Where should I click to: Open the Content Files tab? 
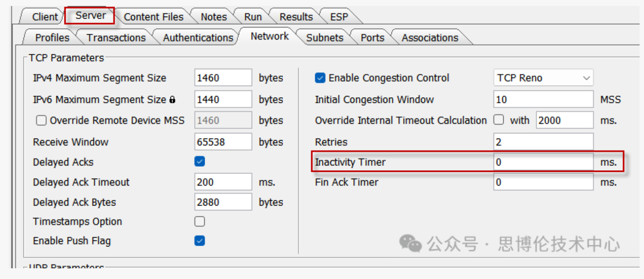click(153, 17)
